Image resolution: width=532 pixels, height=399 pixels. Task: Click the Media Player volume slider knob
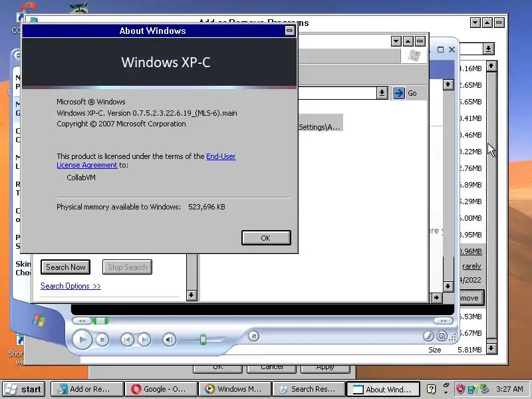pos(203,339)
